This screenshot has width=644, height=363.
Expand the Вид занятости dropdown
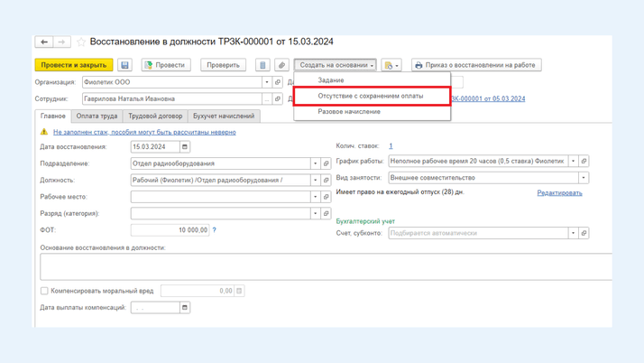[584, 178]
